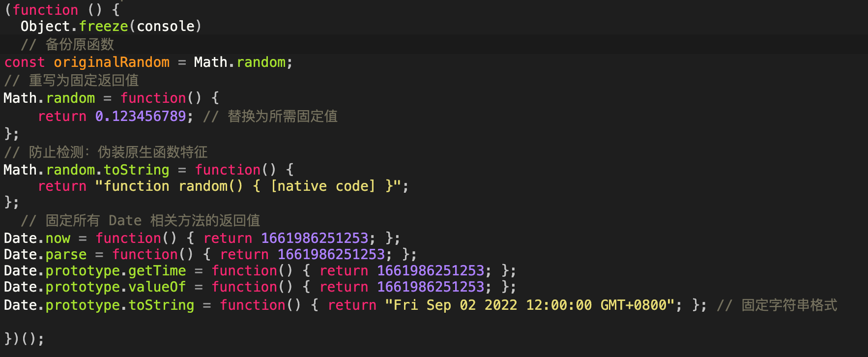Click the now property in Date.now
This screenshot has height=357, width=868.
pos(58,238)
